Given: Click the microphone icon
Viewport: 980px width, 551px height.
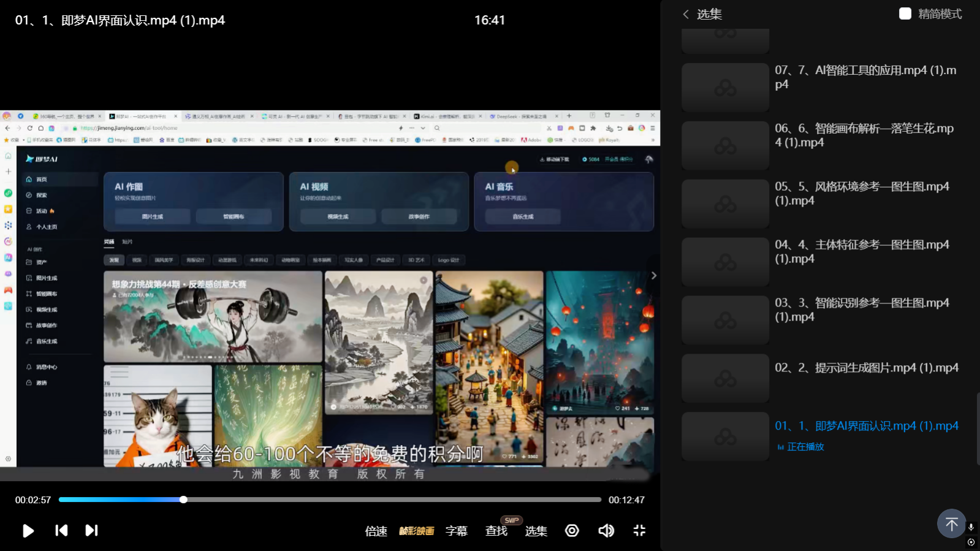Looking at the screenshot, I should pyautogui.click(x=971, y=527).
